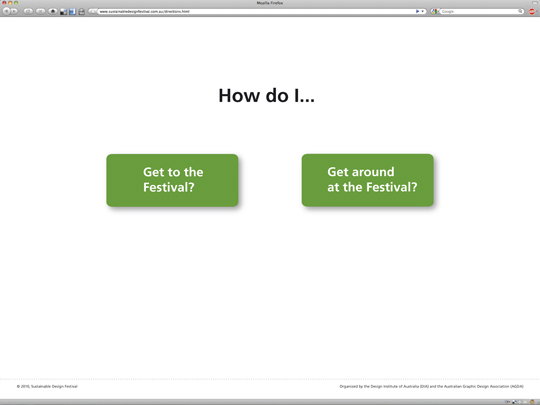Click the How do I... heading
The width and height of the screenshot is (540, 405).
tap(266, 95)
